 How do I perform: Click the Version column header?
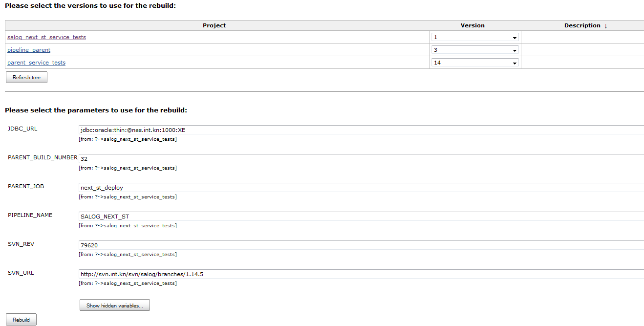[x=472, y=25]
